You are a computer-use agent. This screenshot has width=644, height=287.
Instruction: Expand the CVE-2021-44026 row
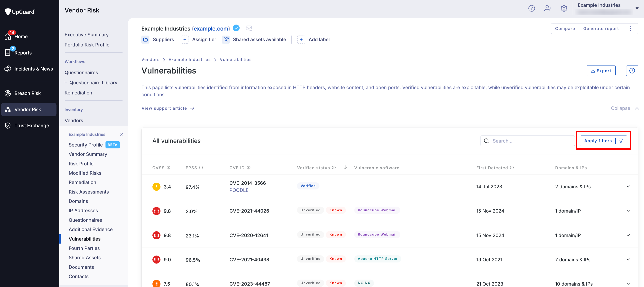pyautogui.click(x=628, y=211)
